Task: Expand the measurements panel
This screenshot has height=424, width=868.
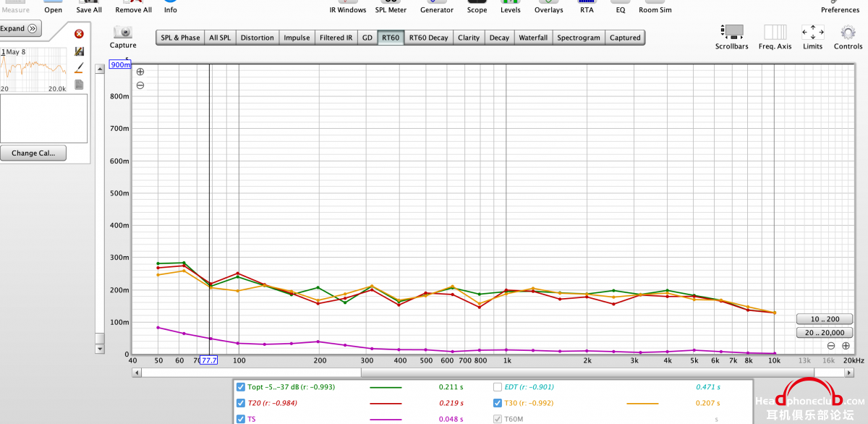Action: click(x=20, y=29)
